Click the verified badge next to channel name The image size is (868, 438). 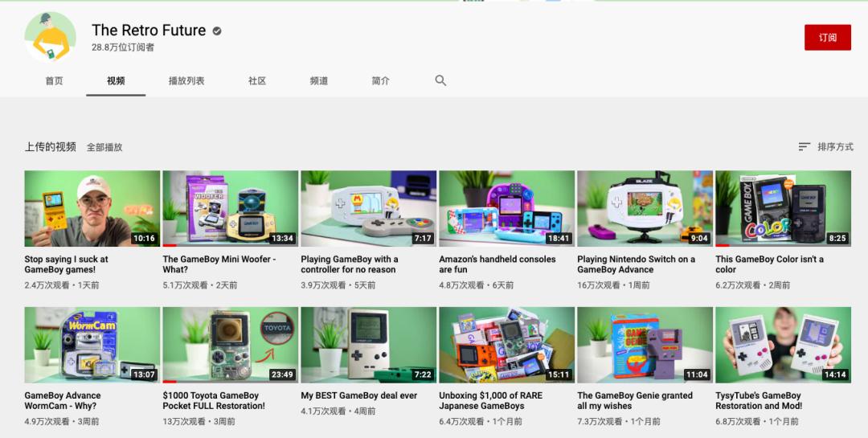(x=217, y=31)
